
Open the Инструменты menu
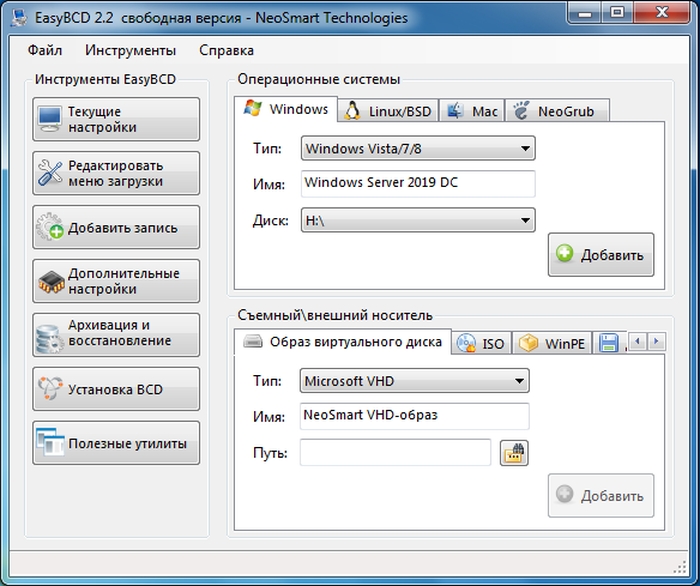tap(130, 50)
